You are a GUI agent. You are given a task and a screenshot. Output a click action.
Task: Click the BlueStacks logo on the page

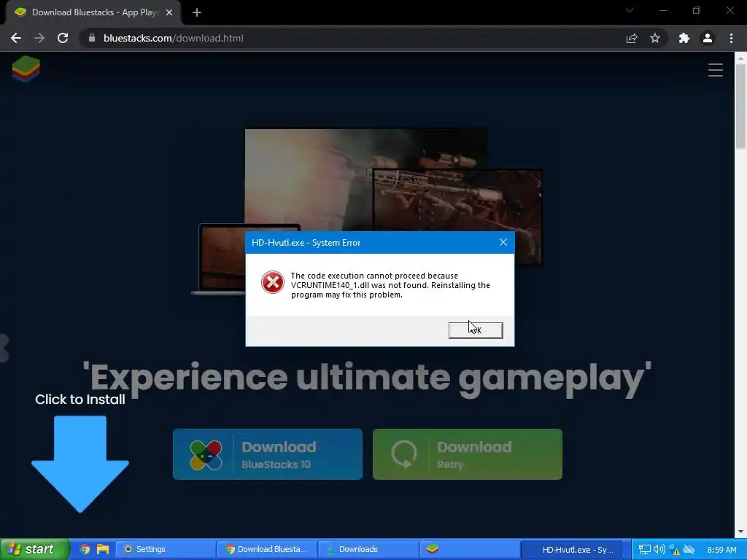[26, 69]
